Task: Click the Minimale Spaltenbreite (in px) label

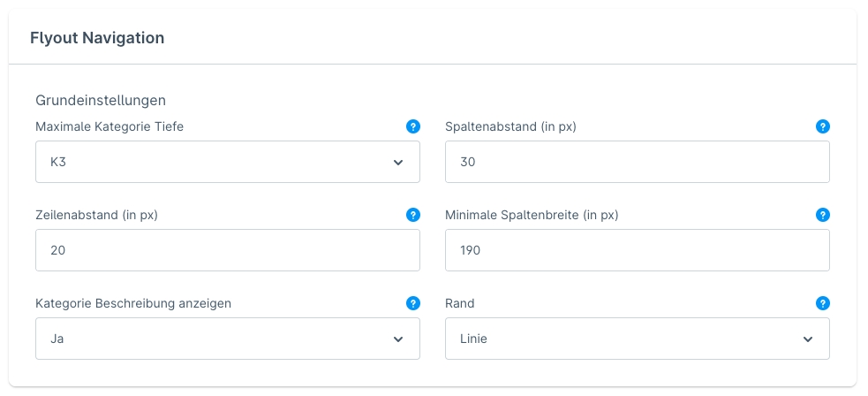Action: click(x=532, y=215)
